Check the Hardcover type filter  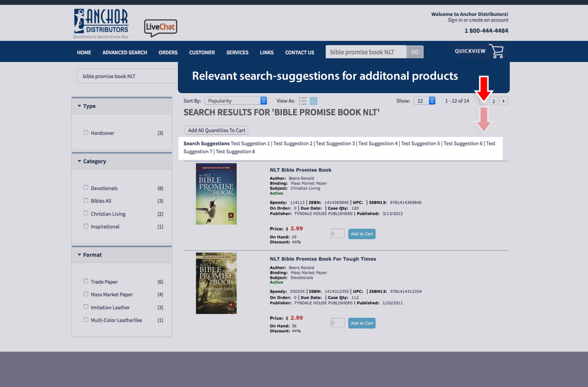tap(86, 133)
